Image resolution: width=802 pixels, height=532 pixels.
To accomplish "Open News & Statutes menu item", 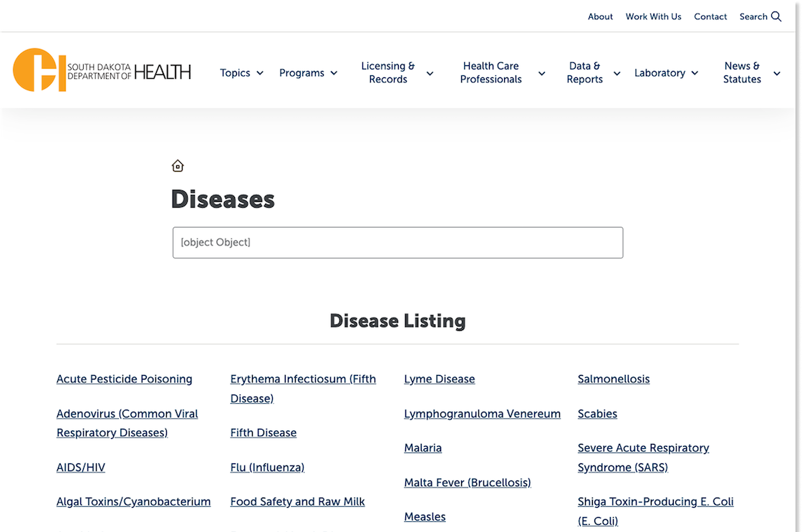I will (x=742, y=72).
